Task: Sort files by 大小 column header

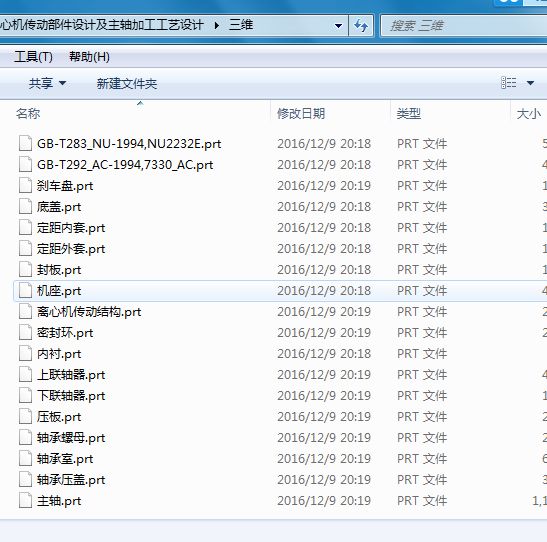Action: (529, 113)
